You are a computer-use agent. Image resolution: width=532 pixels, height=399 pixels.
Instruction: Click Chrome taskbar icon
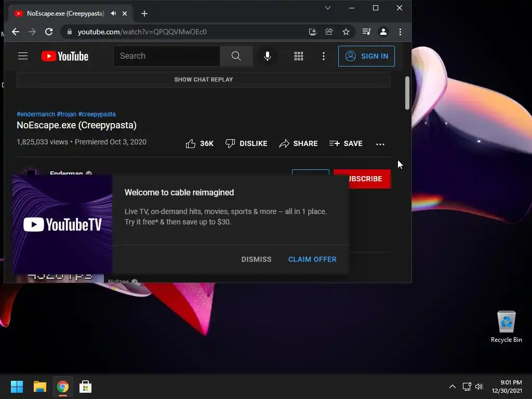click(x=63, y=387)
